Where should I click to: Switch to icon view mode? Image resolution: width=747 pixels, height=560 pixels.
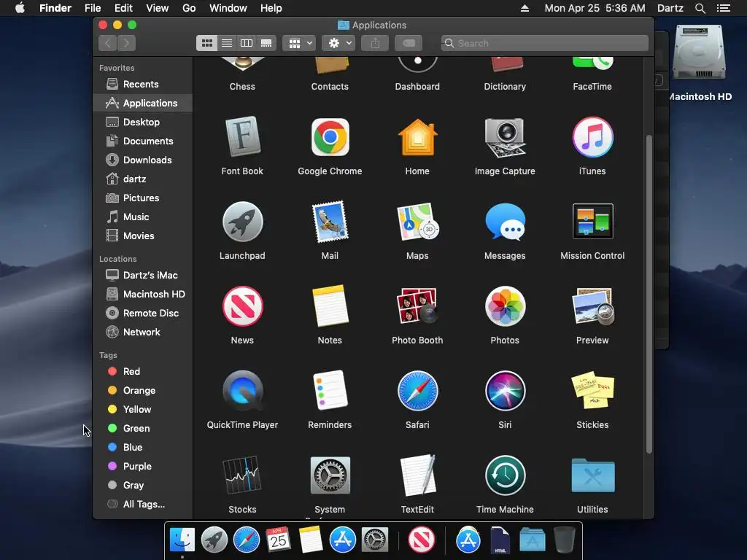pyautogui.click(x=206, y=43)
